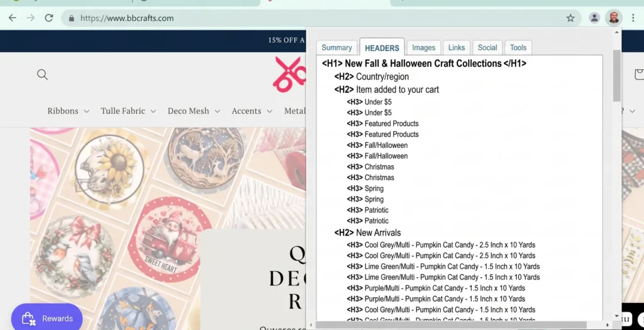Open the Links tab

tap(457, 48)
